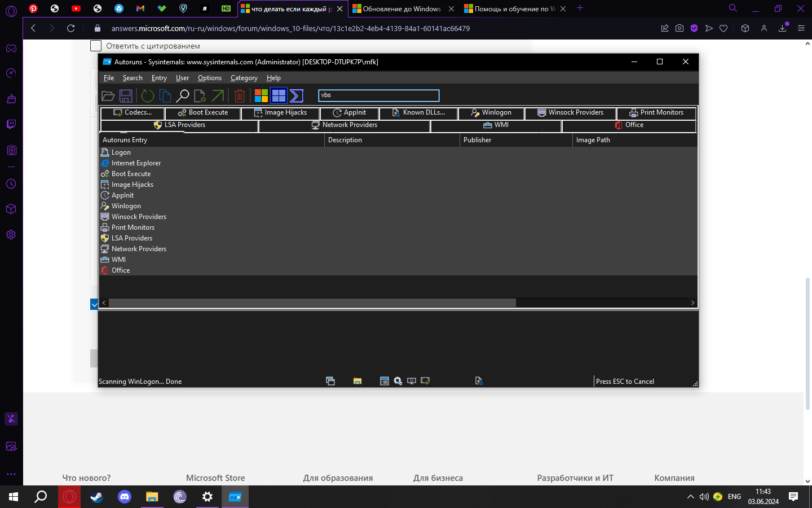The image size is (812, 508).
Task: Switch to the Boot Execute tab
Action: click(203, 113)
